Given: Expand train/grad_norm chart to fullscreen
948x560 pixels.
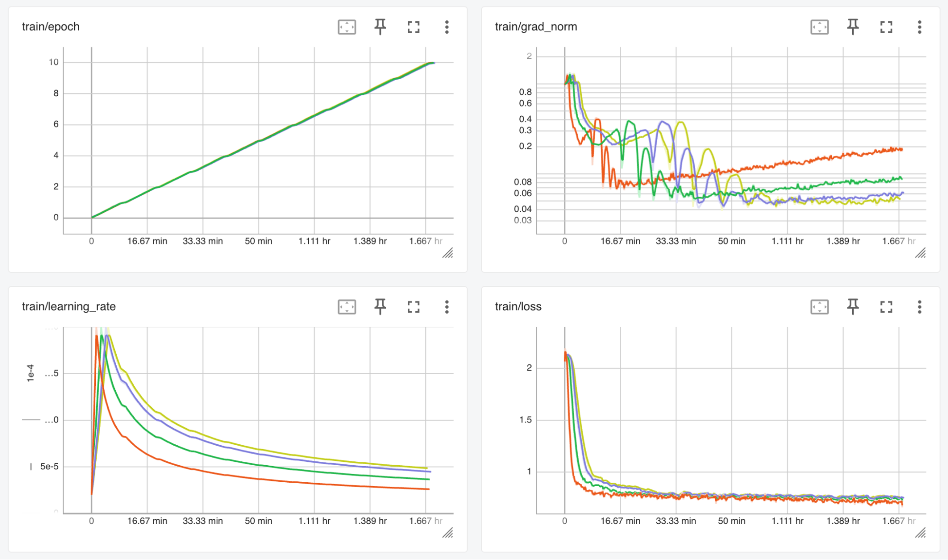Looking at the screenshot, I should click(x=886, y=27).
